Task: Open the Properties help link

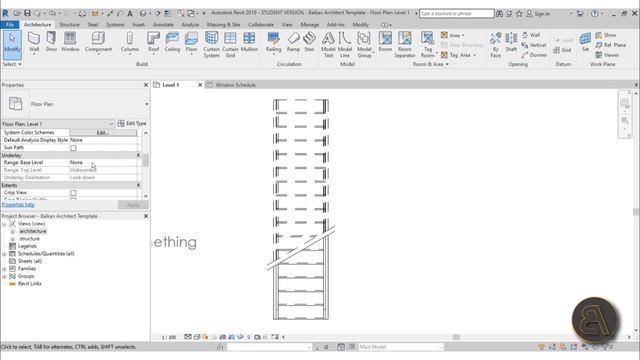Action: tap(18, 204)
